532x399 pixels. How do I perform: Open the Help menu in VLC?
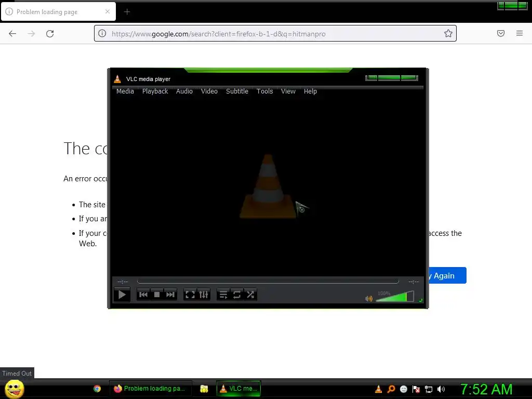pos(310,91)
